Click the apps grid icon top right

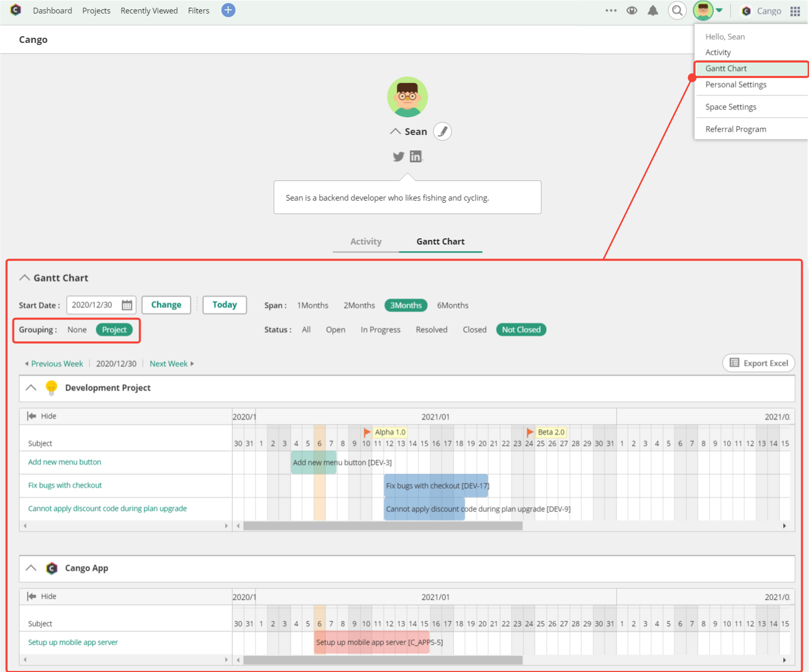point(796,10)
